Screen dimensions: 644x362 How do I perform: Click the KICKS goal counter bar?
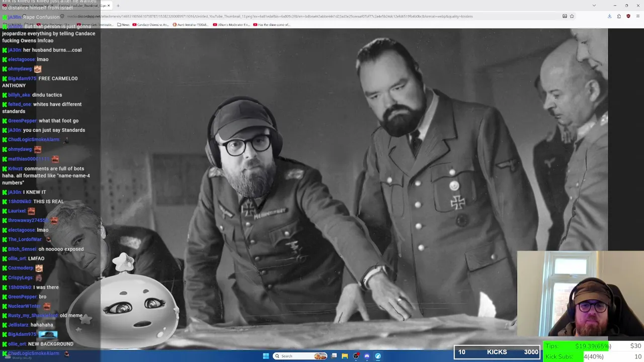497,352
